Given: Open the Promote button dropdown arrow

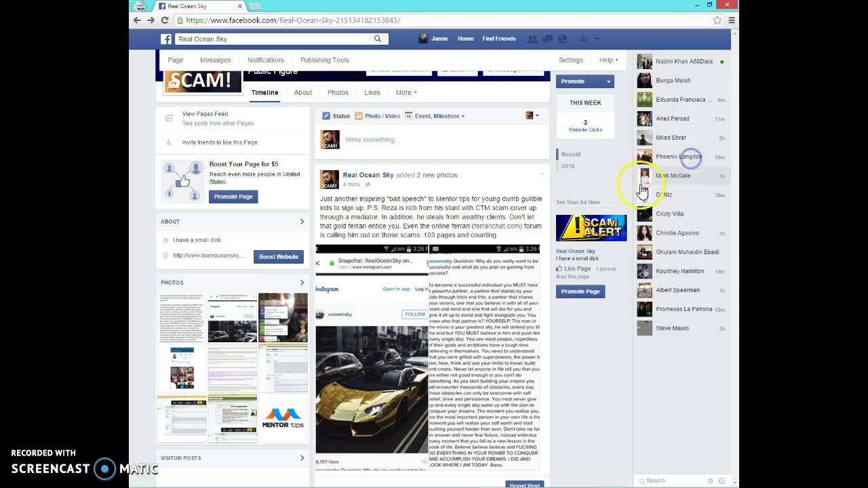Looking at the screenshot, I should [608, 81].
